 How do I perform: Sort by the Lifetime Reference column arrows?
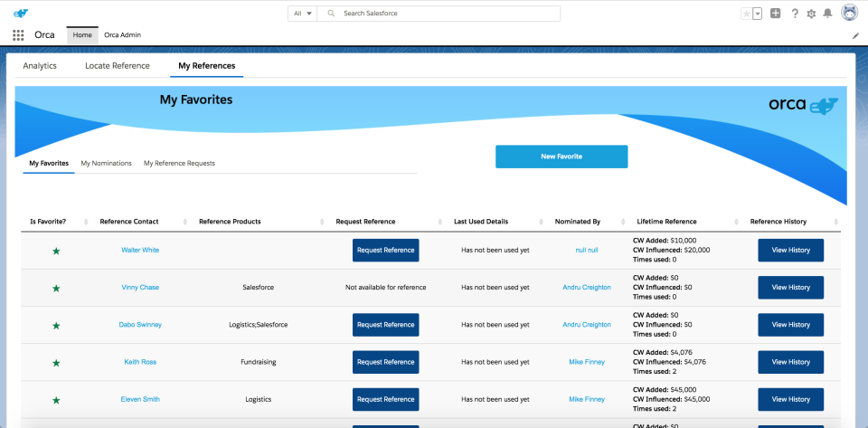736,222
